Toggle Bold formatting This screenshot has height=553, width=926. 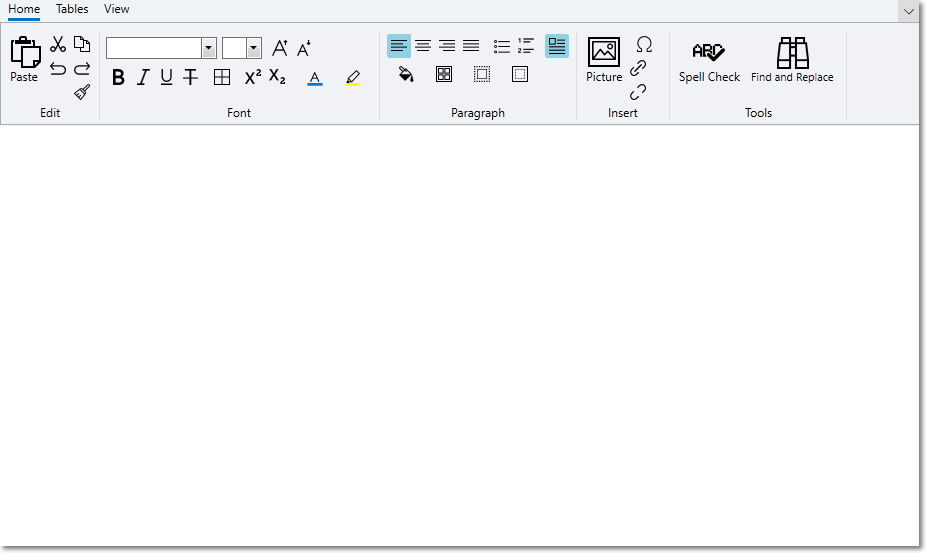click(x=118, y=77)
